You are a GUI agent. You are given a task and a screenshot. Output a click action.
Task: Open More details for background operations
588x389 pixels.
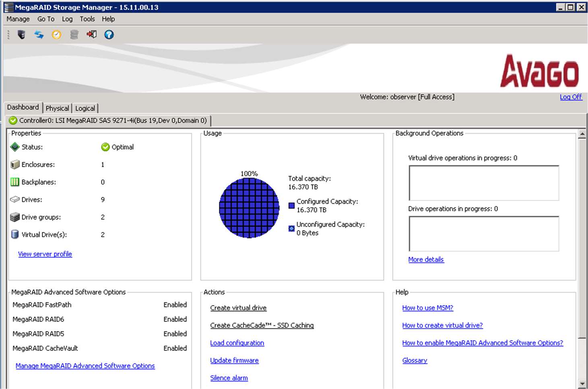[x=426, y=259]
